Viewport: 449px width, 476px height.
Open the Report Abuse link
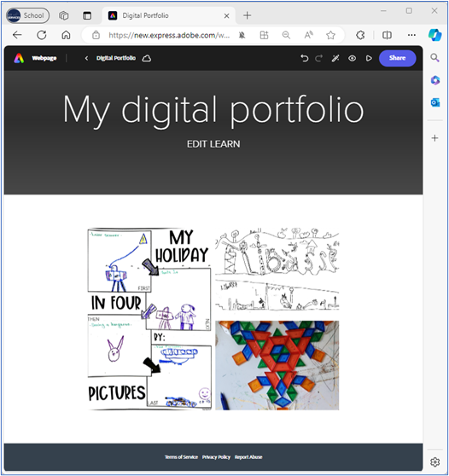[248, 457]
